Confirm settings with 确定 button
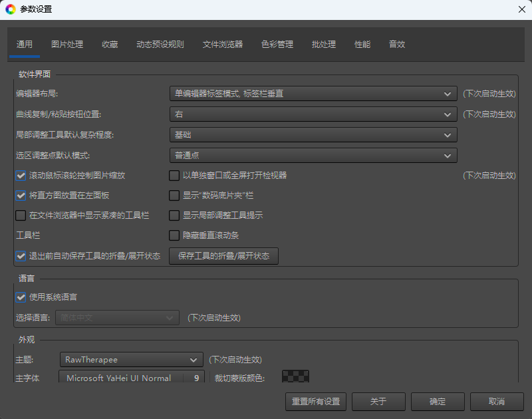532x419 pixels. [x=438, y=402]
